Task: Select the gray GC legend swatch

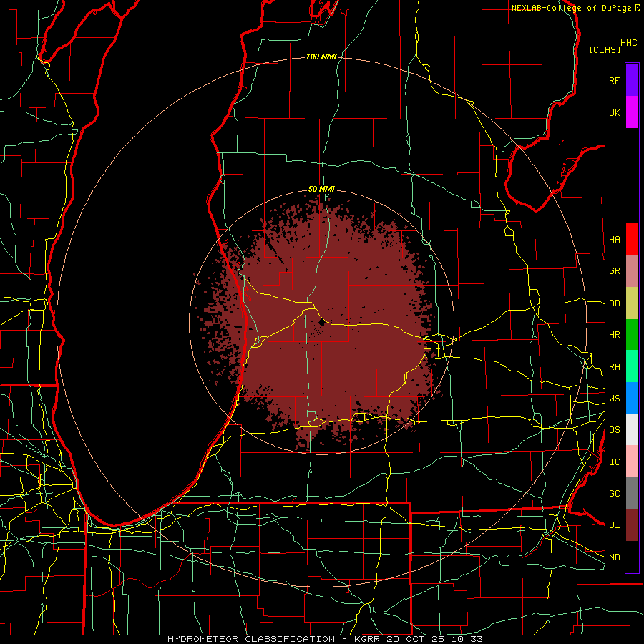Action: (632, 493)
